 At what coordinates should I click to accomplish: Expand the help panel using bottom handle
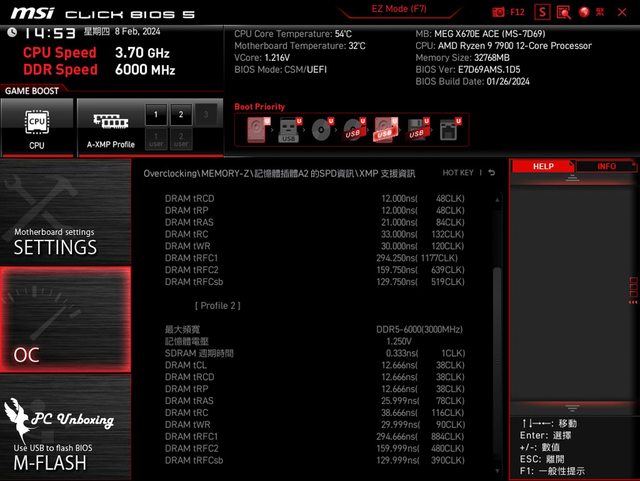tap(573, 408)
